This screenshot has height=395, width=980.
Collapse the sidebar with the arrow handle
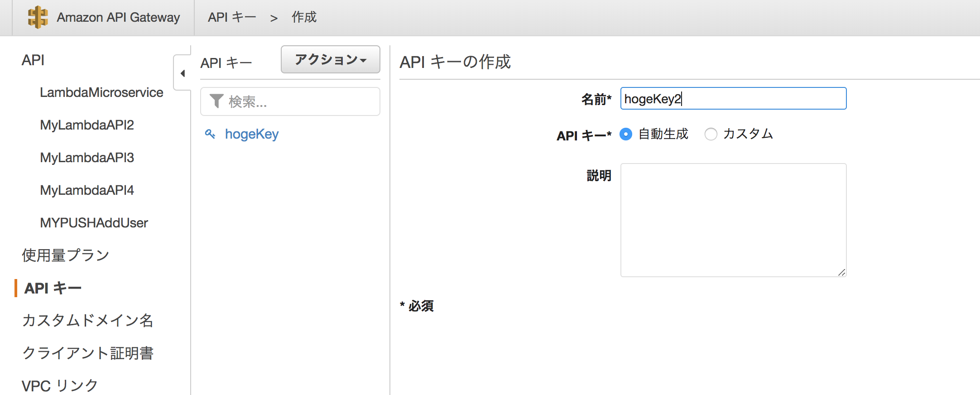click(x=183, y=73)
